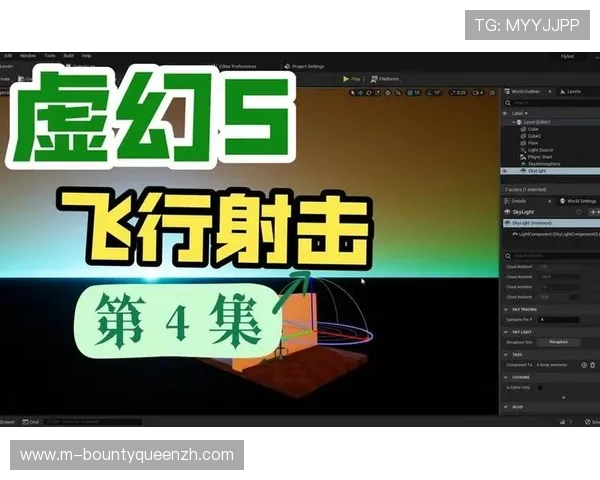Select Floor in the outliner
Screen dimensions: 600x480
pyautogui.click(x=533, y=143)
